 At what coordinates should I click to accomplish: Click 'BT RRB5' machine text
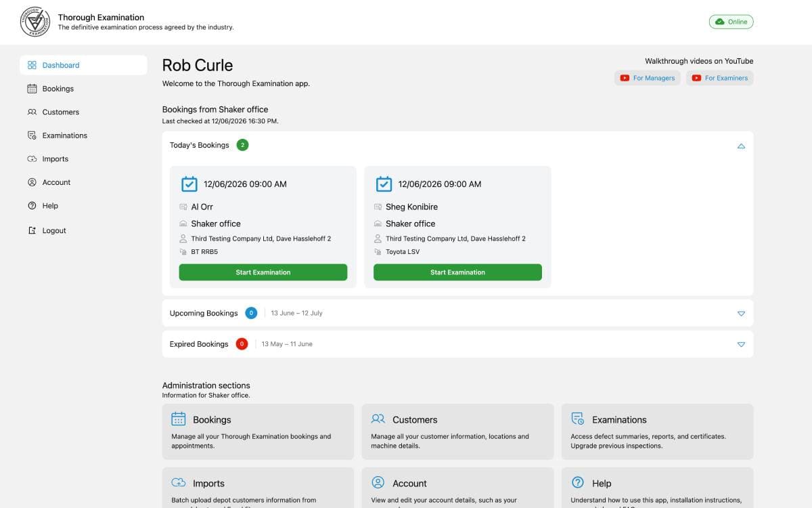(x=204, y=251)
